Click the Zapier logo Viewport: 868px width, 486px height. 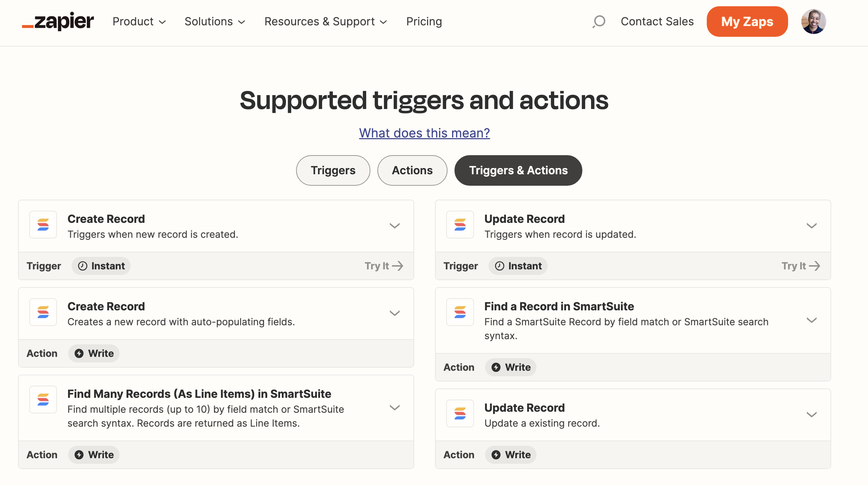click(x=58, y=22)
